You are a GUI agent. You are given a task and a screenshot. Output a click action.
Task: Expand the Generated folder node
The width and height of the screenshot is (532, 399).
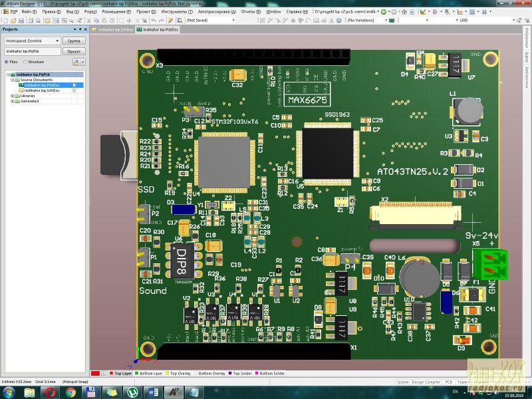(13, 101)
